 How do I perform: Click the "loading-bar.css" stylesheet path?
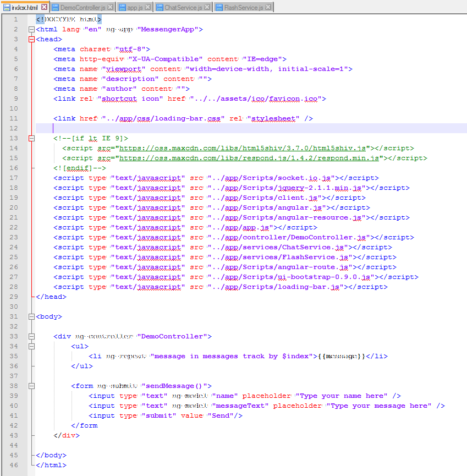tap(163, 118)
